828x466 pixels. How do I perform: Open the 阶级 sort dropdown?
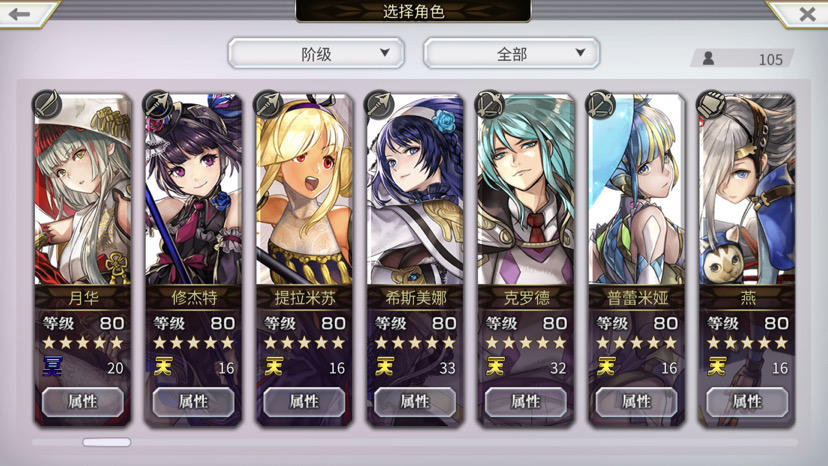pyautogui.click(x=316, y=53)
